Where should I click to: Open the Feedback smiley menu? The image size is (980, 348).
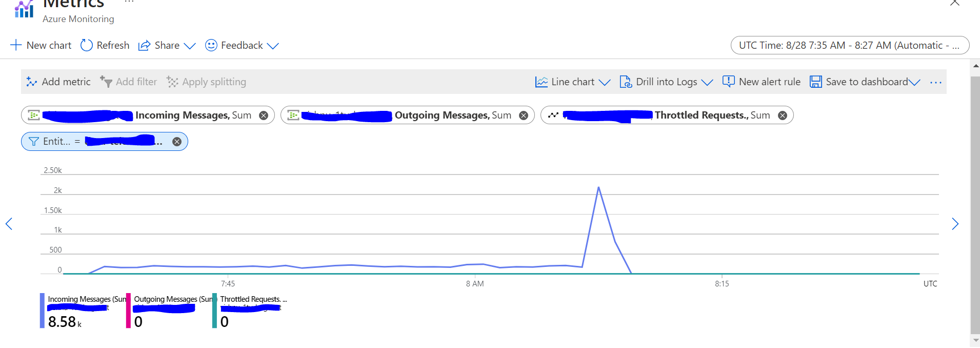point(211,45)
